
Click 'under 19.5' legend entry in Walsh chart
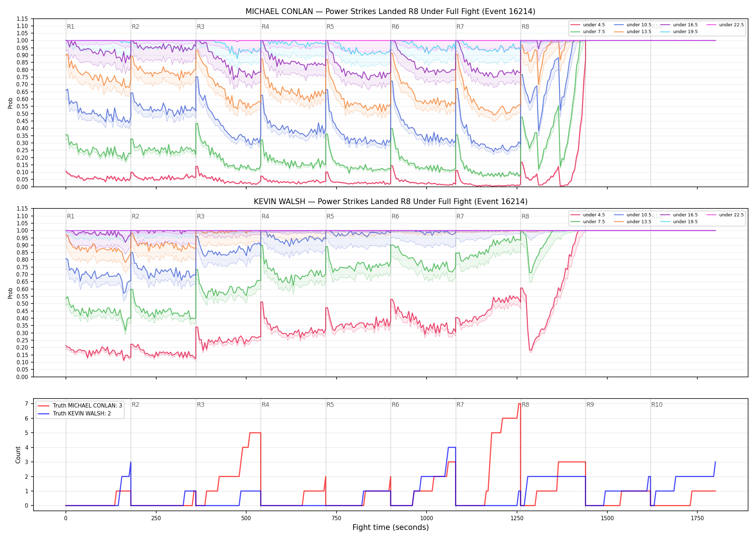[x=679, y=222]
